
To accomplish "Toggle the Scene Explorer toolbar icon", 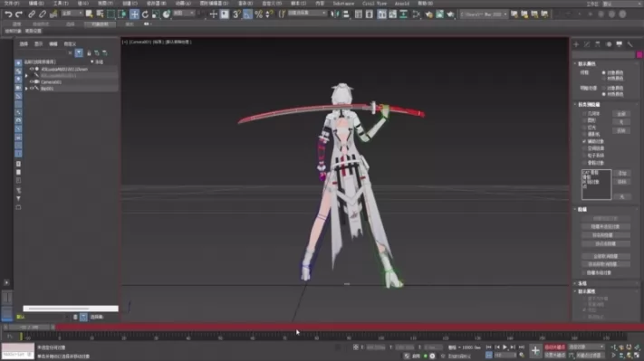I will coord(359,14).
